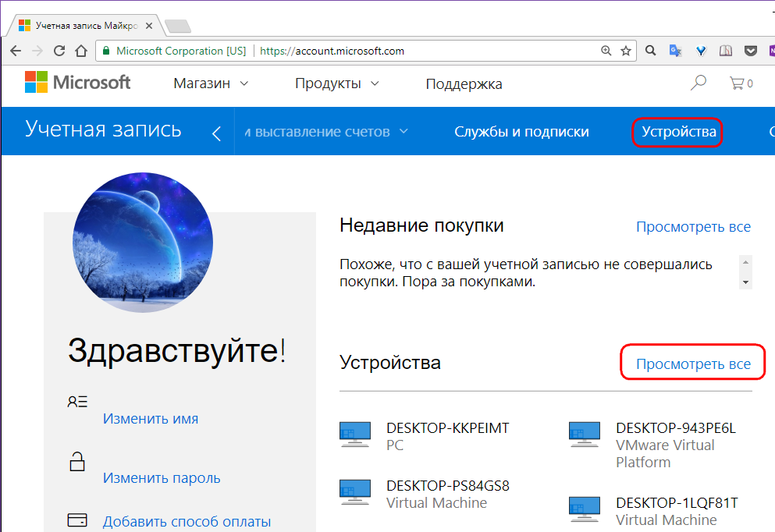Image resolution: width=775 pixels, height=532 pixels.
Task: Open the browser home page
Action: tap(81, 51)
